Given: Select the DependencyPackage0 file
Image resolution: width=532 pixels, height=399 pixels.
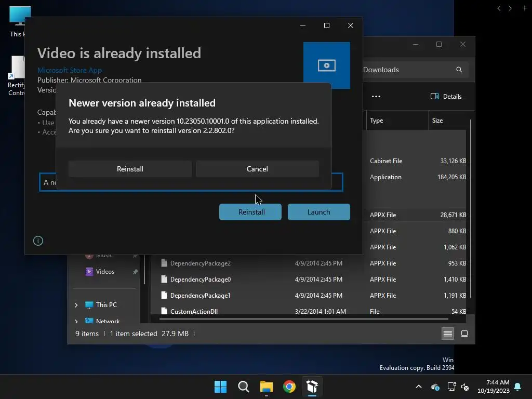Looking at the screenshot, I should pos(201,280).
